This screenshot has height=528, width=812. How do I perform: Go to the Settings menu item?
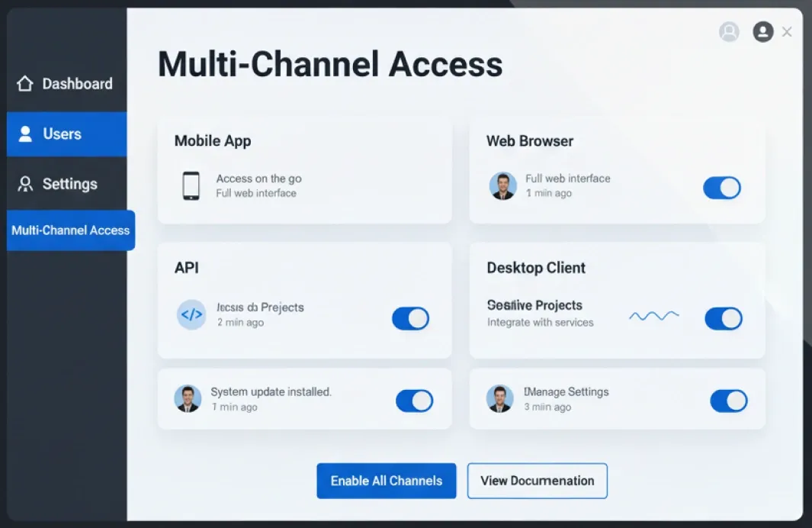[69, 184]
